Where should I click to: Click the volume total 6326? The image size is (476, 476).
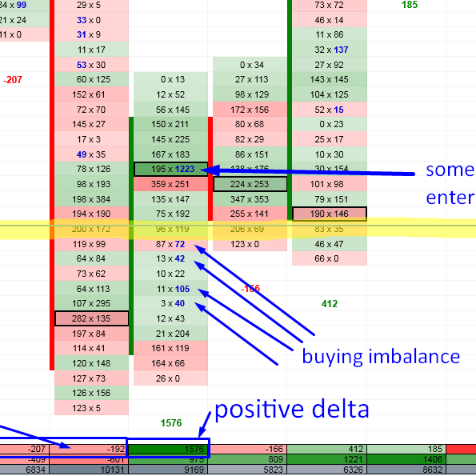(327, 470)
